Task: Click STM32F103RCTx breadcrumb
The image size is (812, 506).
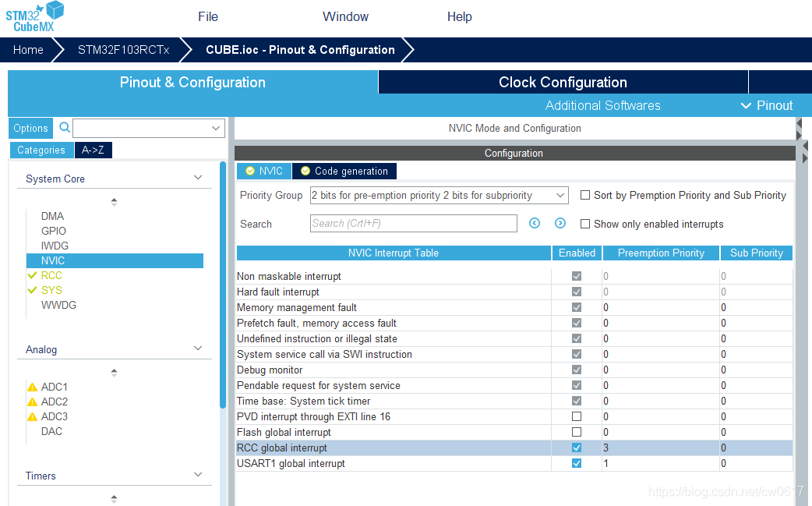Action: [123, 50]
